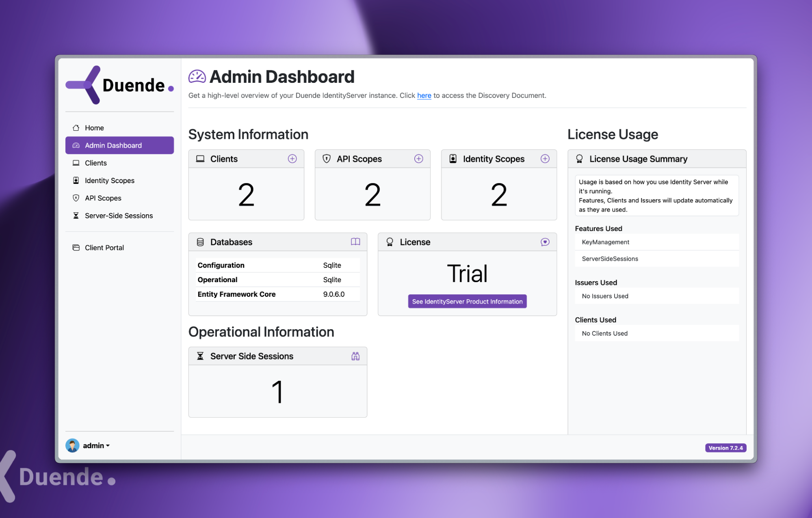Click the admin avatar picture
Viewport: 812px width, 518px height.
tap(72, 445)
